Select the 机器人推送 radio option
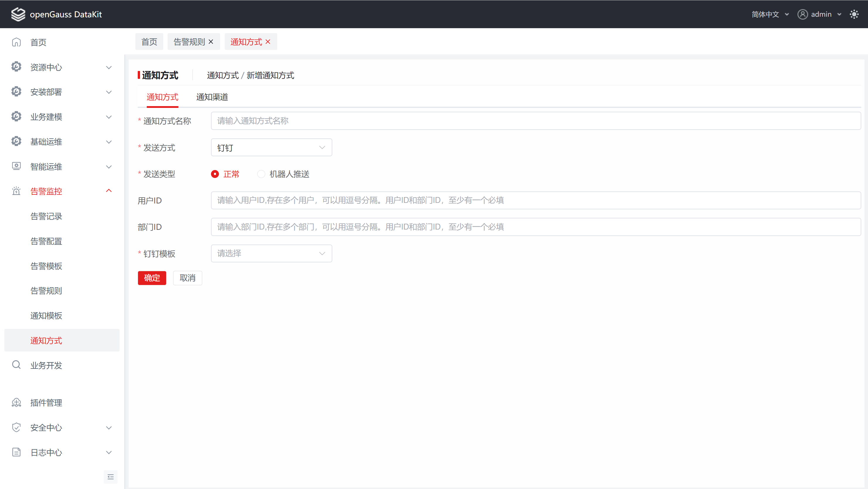Viewport: 868px width, 489px height. point(261,174)
